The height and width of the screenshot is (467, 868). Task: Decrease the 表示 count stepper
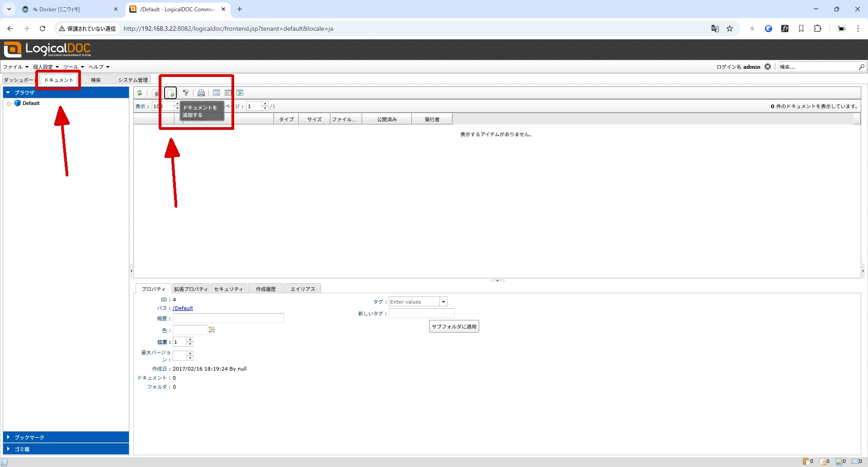[x=177, y=109]
